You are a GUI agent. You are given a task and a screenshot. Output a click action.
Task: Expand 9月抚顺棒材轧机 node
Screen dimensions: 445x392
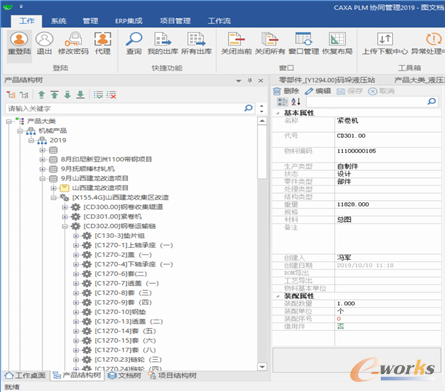tap(42, 169)
